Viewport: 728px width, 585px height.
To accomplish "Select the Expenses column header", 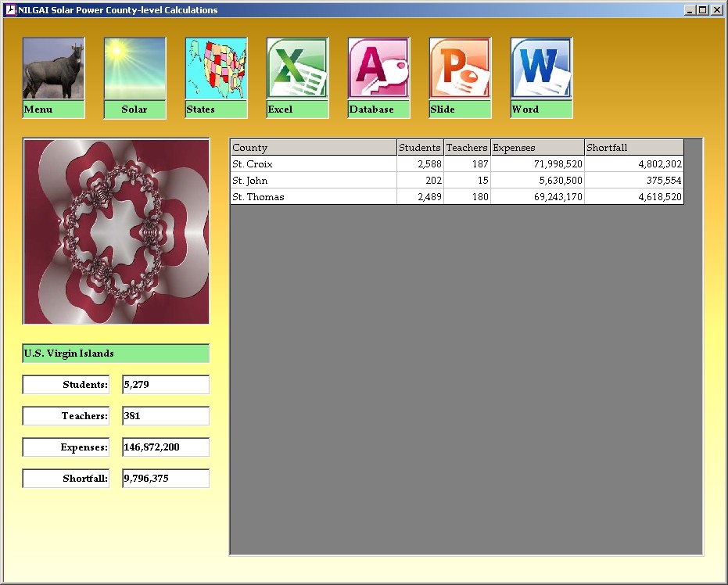I will (537, 148).
